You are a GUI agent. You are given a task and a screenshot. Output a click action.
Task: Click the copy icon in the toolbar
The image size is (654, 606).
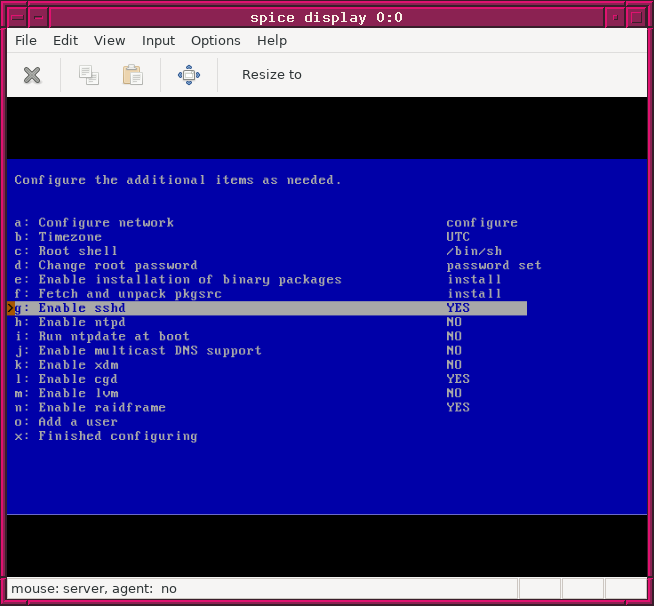pos(89,75)
